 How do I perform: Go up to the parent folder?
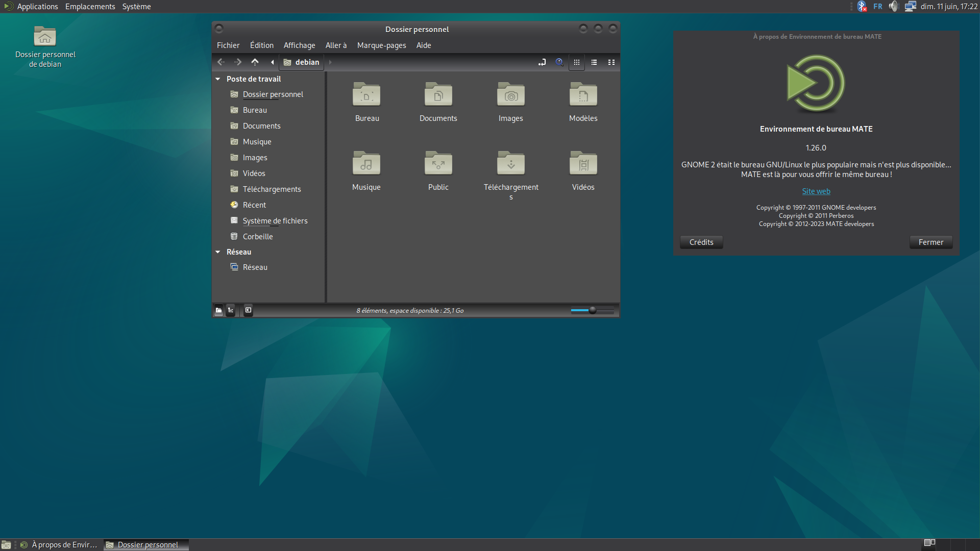tap(255, 62)
